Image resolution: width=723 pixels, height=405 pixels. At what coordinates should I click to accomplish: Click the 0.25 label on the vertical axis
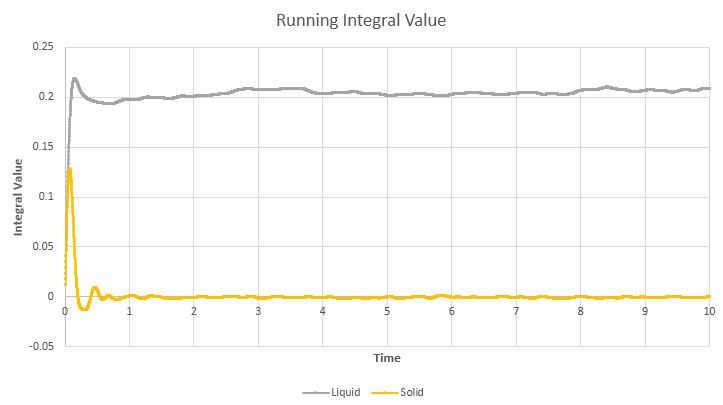click(43, 47)
